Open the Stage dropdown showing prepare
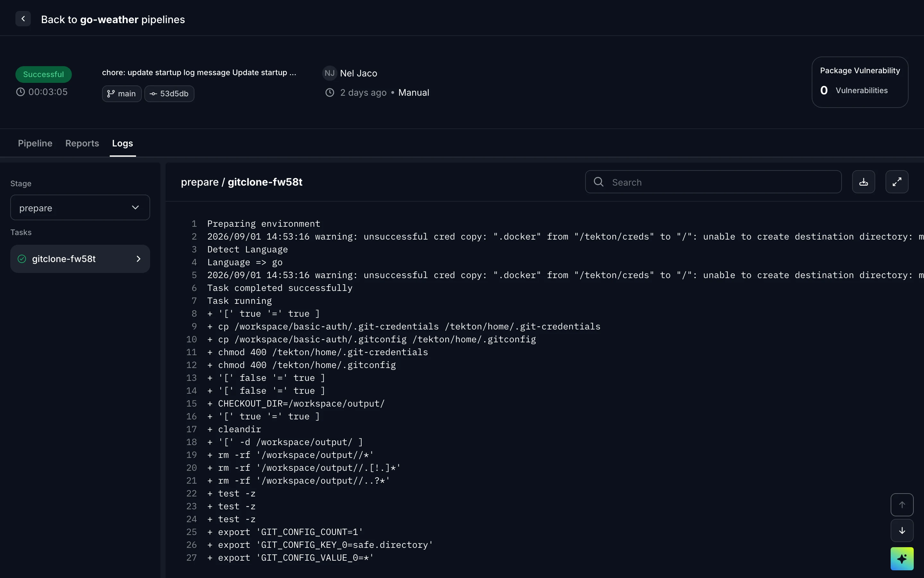924x578 pixels. (80, 207)
